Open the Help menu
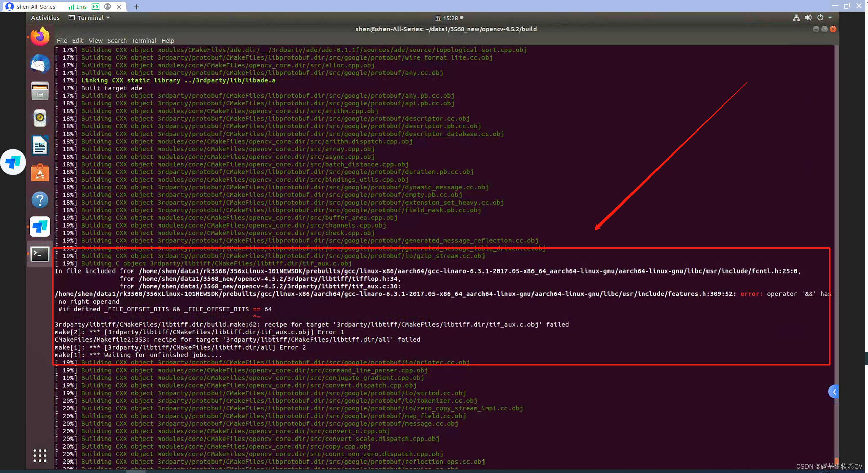 click(x=168, y=41)
